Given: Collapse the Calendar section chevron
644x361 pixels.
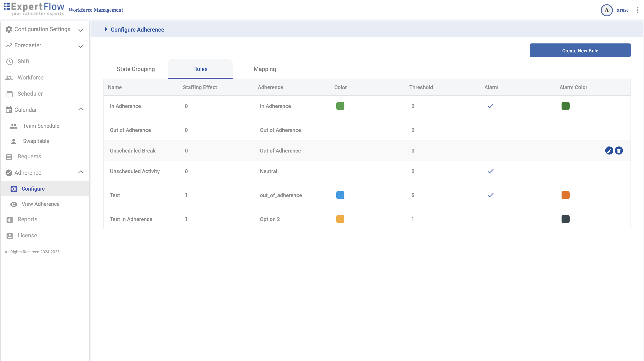Looking at the screenshot, I should 80,109.
